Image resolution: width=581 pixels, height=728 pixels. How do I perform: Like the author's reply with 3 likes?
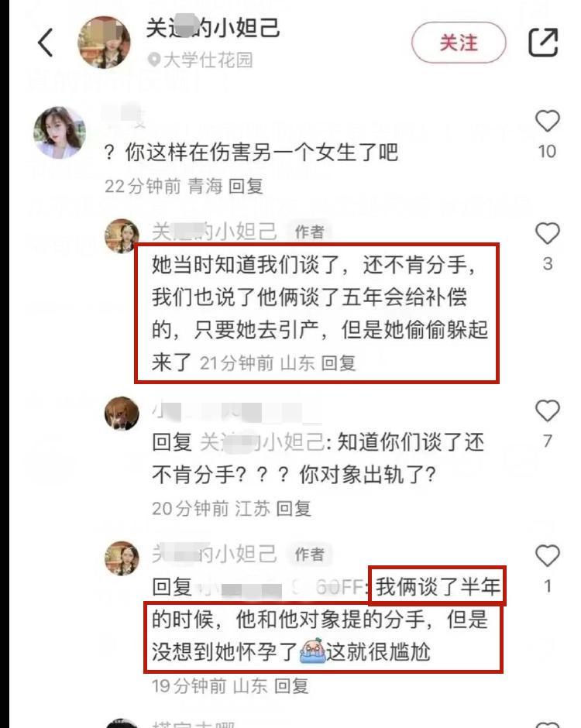click(x=548, y=234)
